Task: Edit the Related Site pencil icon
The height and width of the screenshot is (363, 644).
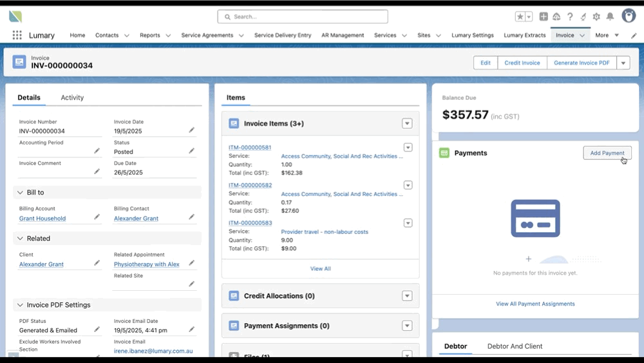Action: pos(191,284)
